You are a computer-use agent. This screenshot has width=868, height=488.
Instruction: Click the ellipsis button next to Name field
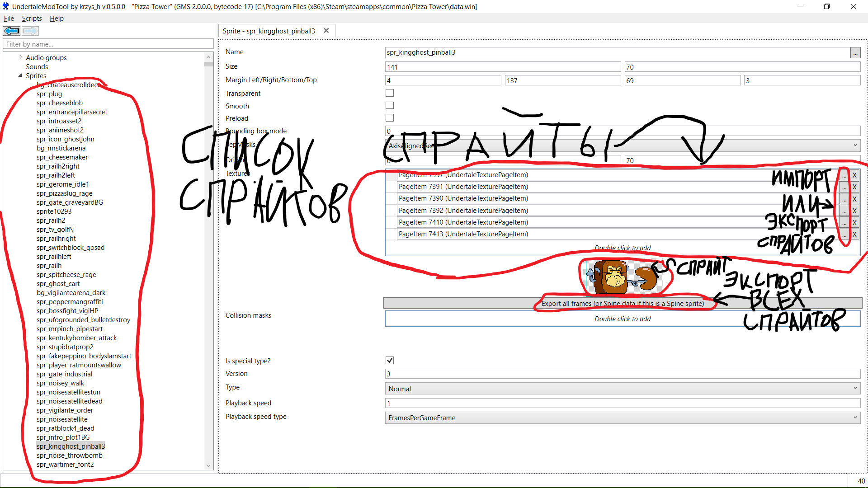[x=855, y=53]
